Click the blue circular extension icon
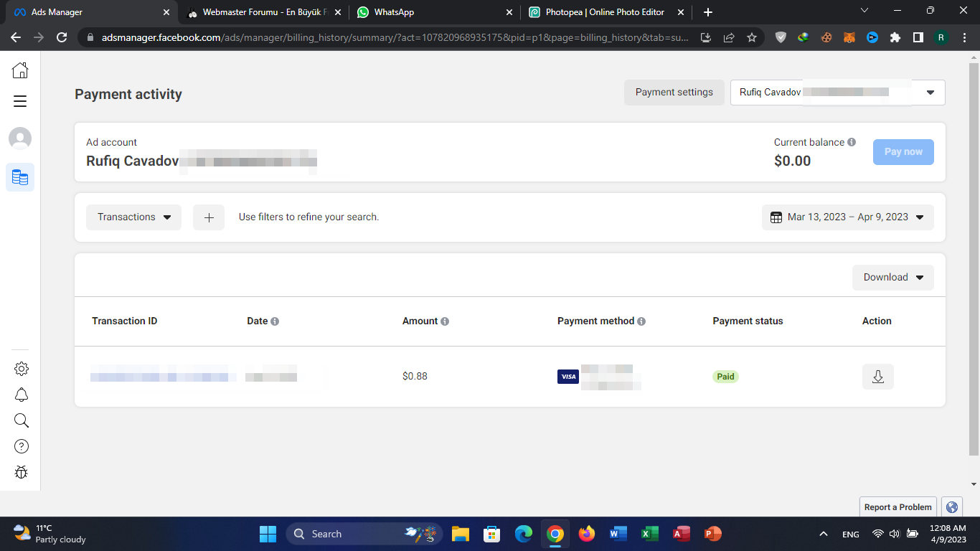The width and height of the screenshot is (980, 551). point(872,37)
